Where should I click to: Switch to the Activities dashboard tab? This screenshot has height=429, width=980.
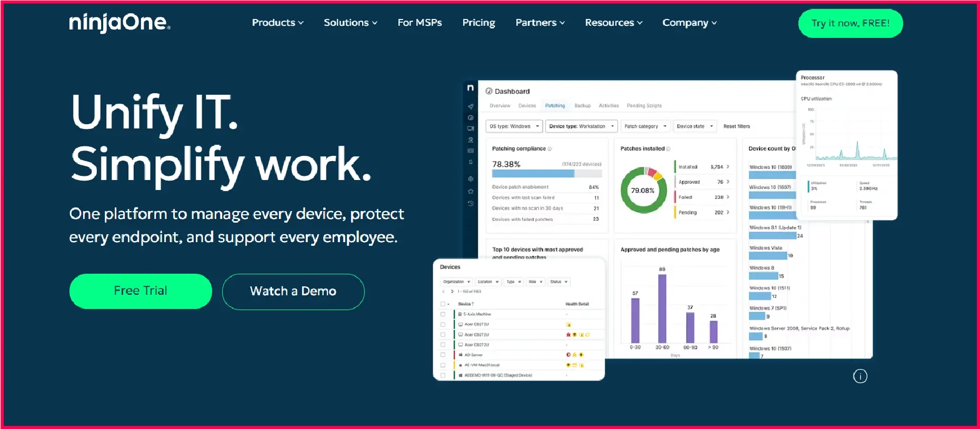[x=609, y=106]
